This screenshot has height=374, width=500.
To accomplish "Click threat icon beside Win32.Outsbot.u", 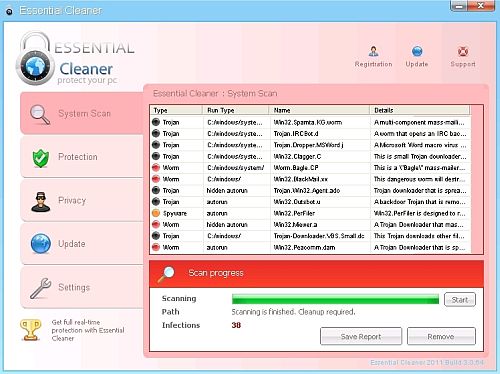I will [156, 201].
